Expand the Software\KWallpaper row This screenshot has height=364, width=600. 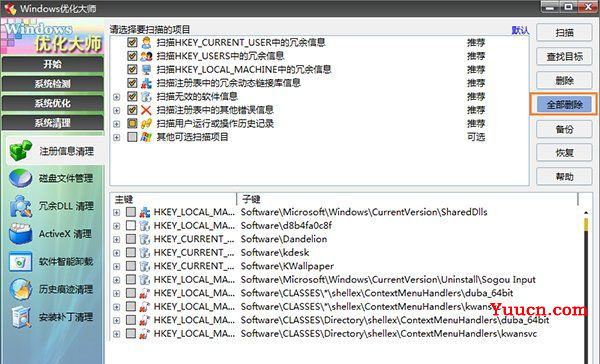116,266
